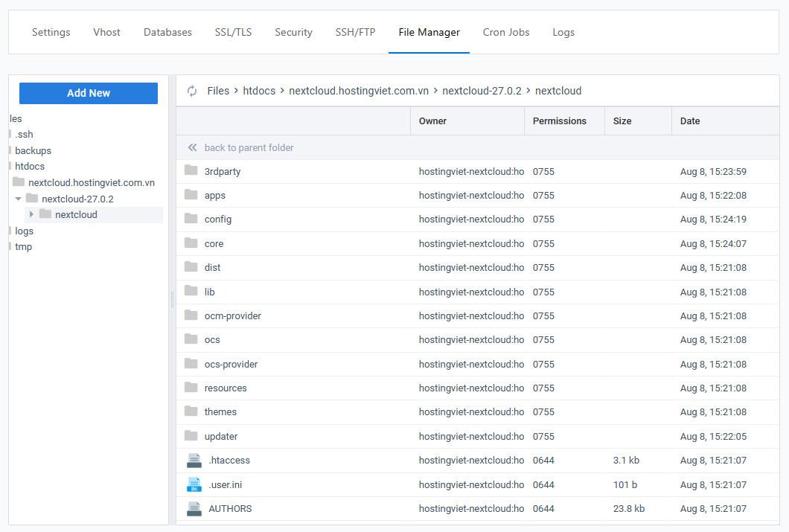Open the updater folder icon
The image size is (789, 532).
coord(192,436)
